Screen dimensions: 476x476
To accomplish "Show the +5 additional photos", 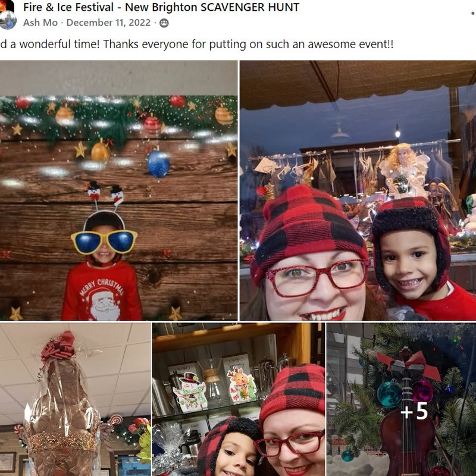I will (x=401, y=399).
